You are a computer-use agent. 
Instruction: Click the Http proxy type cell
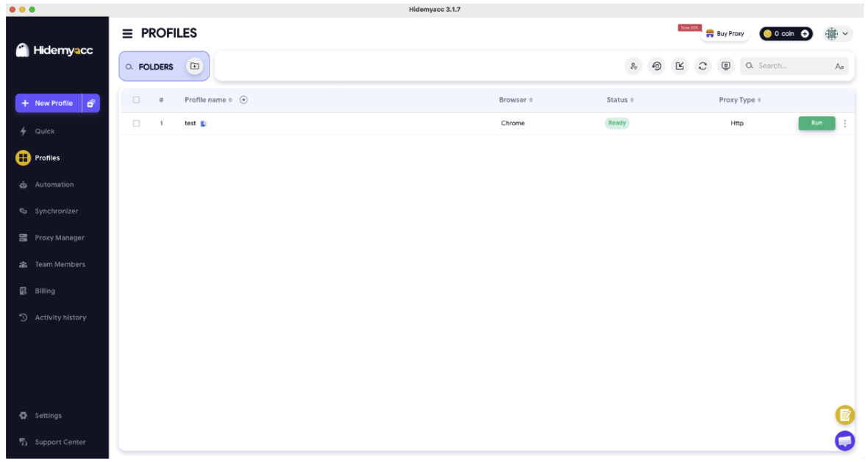(737, 123)
